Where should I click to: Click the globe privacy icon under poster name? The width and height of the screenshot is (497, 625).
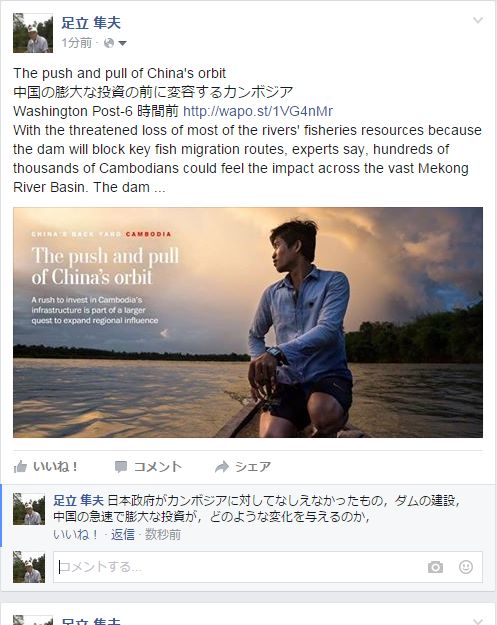(x=108, y=43)
